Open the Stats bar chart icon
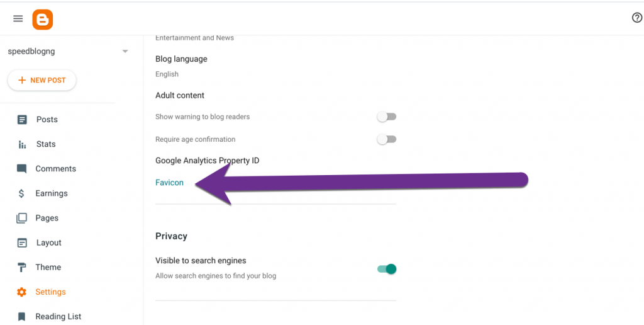This screenshot has height=325, width=644. [x=22, y=144]
